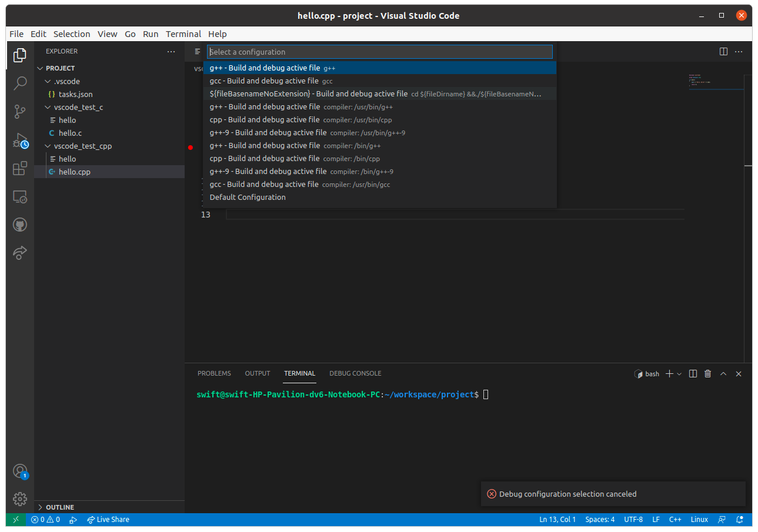Choose ${fileBasenameNoExtension} build configuration
The height and width of the screenshot is (532, 758).
coord(380,93)
